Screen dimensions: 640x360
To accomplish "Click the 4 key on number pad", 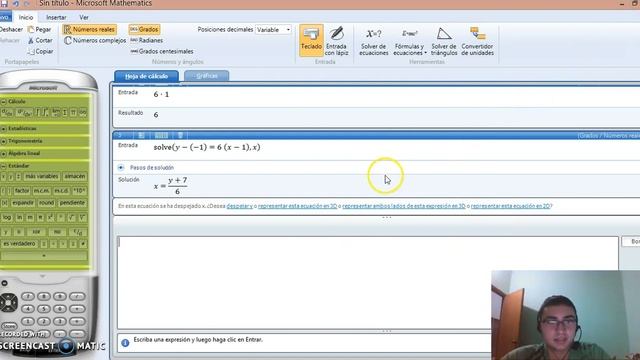I will (x=28, y=309).
